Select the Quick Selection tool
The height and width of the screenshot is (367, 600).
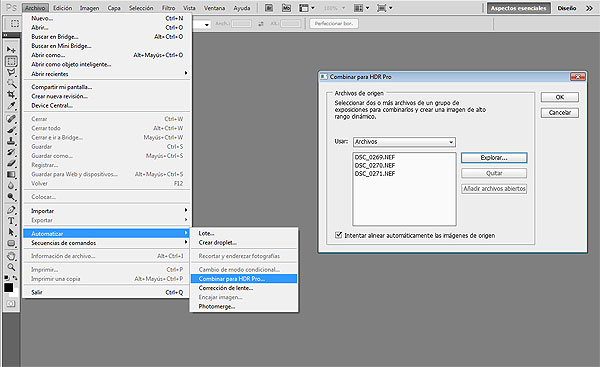coord(11,83)
